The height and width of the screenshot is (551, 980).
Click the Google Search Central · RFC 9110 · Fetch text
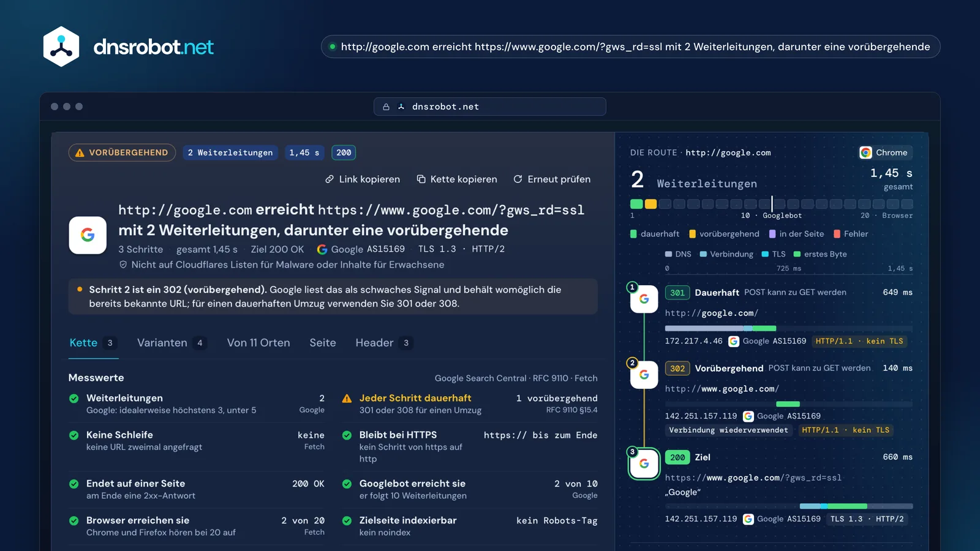pyautogui.click(x=516, y=378)
